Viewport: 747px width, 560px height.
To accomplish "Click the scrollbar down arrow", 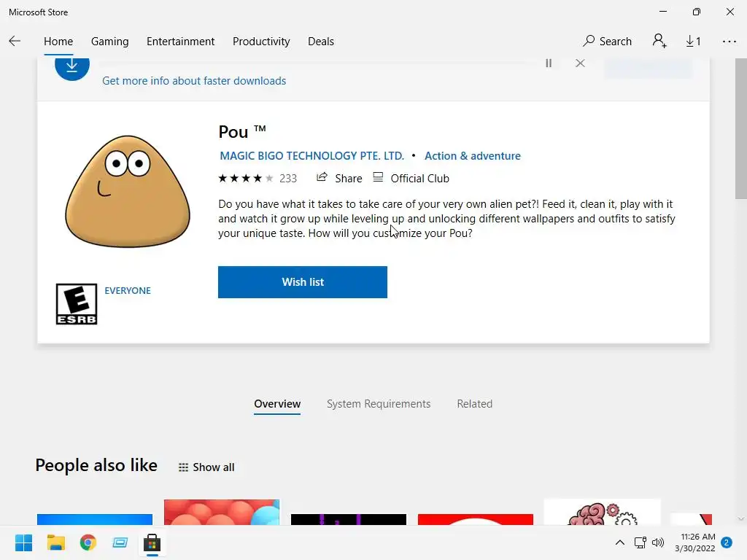I will (x=741, y=518).
